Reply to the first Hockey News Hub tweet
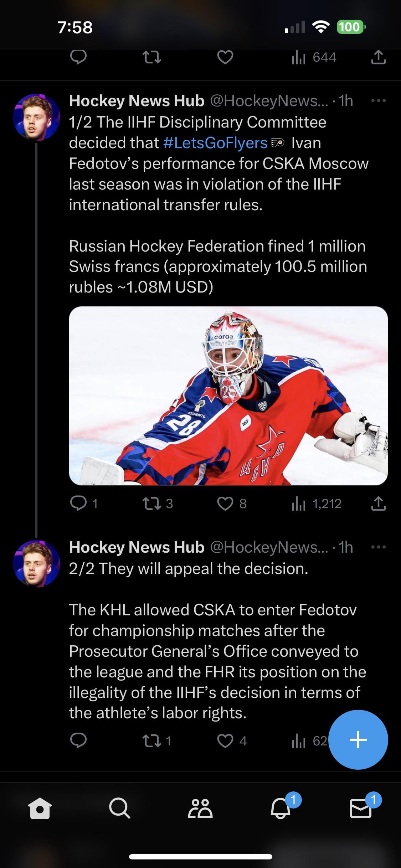401x868 pixels. [78, 503]
